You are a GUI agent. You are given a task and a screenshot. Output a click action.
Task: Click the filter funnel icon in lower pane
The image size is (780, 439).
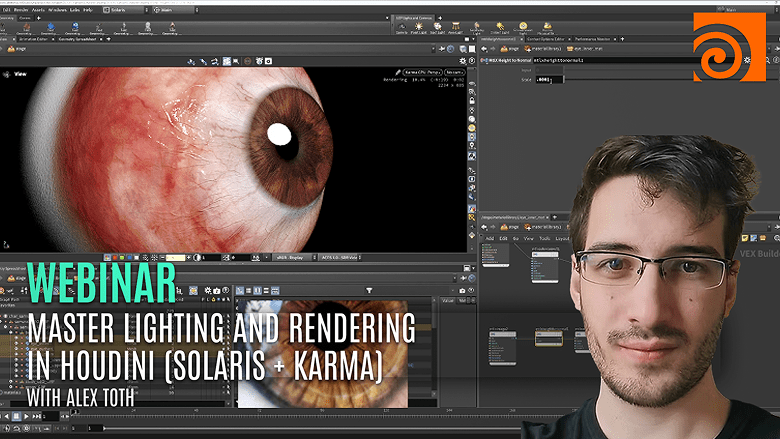tap(369, 290)
